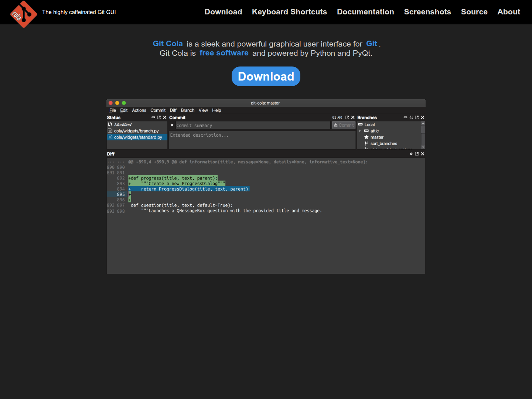The width and height of the screenshot is (532, 399).
Task: Click the greyed Commit button
Action: (344, 125)
